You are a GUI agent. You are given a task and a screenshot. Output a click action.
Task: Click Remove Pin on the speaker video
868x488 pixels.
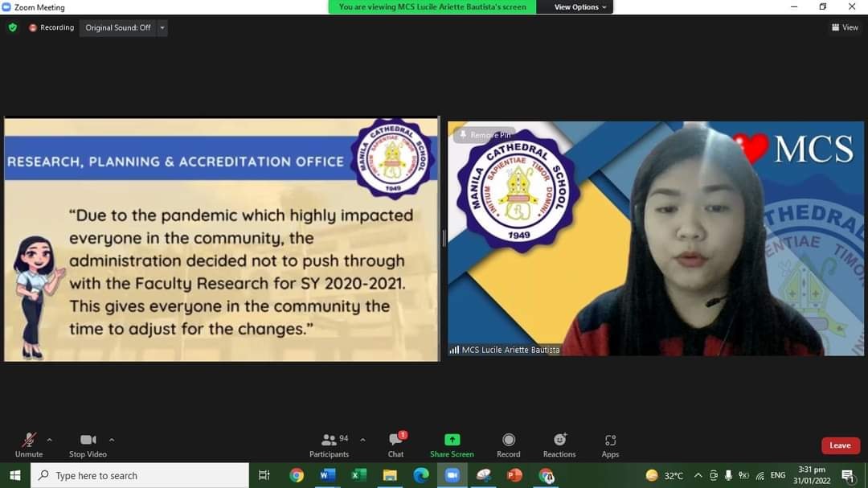[485, 135]
